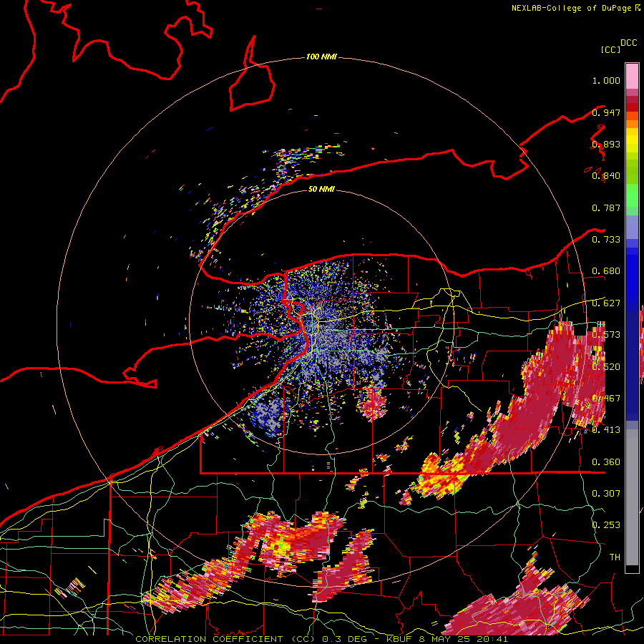Pick the gray segment of the color bar
Image resolution: width=644 pixels, height=644 pixels.
[x=632, y=497]
